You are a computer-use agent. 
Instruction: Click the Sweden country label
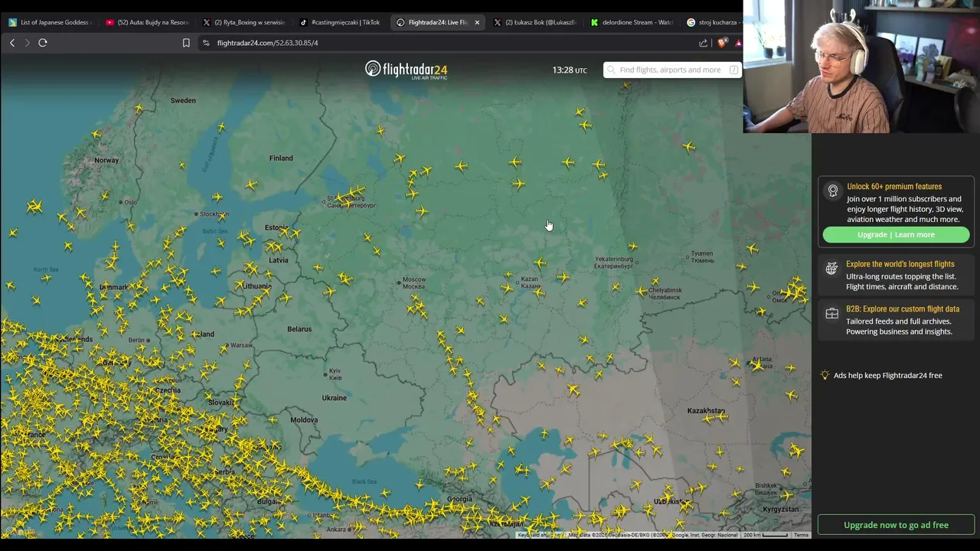tap(183, 100)
